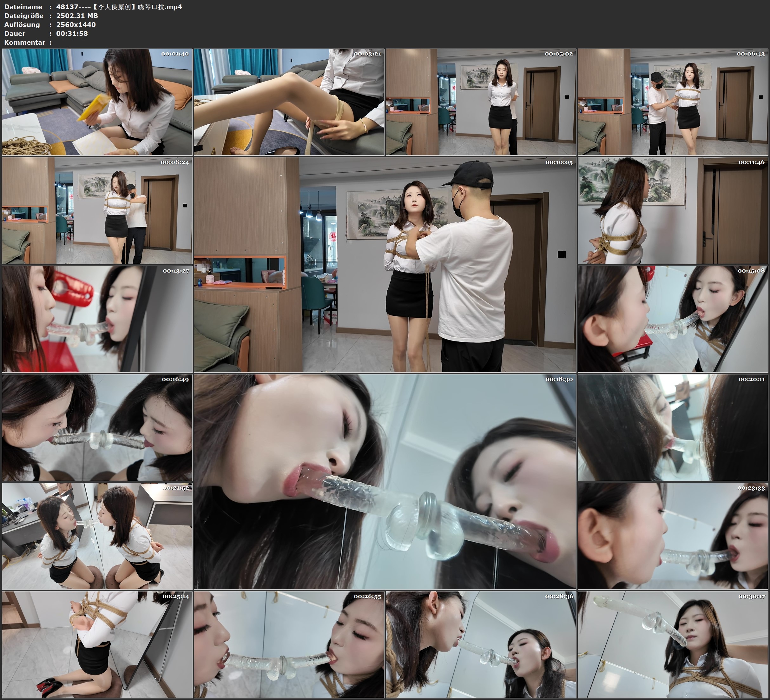Viewport: 770px width, 700px height.
Task: Open the thumbnail marked 00:25:14
Action: click(97, 644)
